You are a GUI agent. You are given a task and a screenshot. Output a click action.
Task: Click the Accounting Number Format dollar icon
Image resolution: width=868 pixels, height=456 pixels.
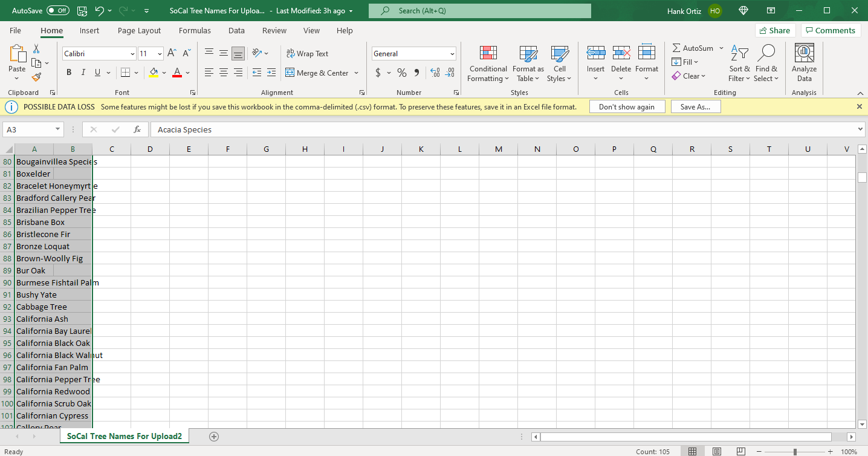(x=378, y=73)
